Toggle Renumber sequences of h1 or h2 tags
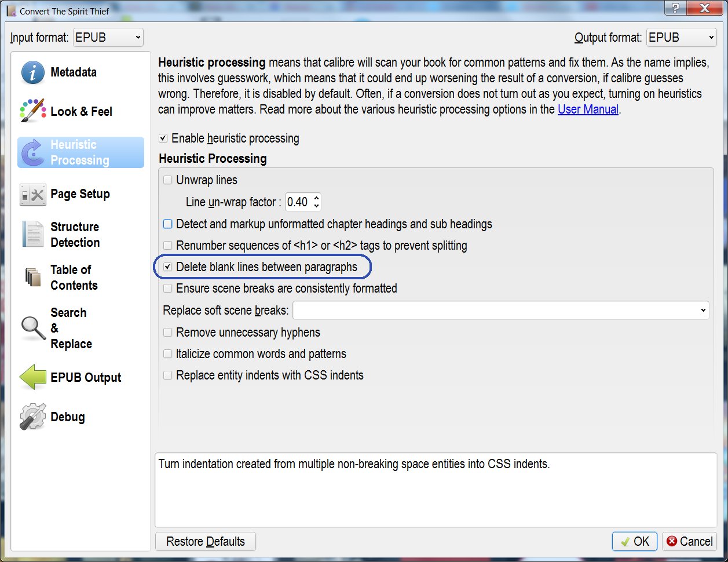This screenshot has height=562, width=728. [x=168, y=246]
